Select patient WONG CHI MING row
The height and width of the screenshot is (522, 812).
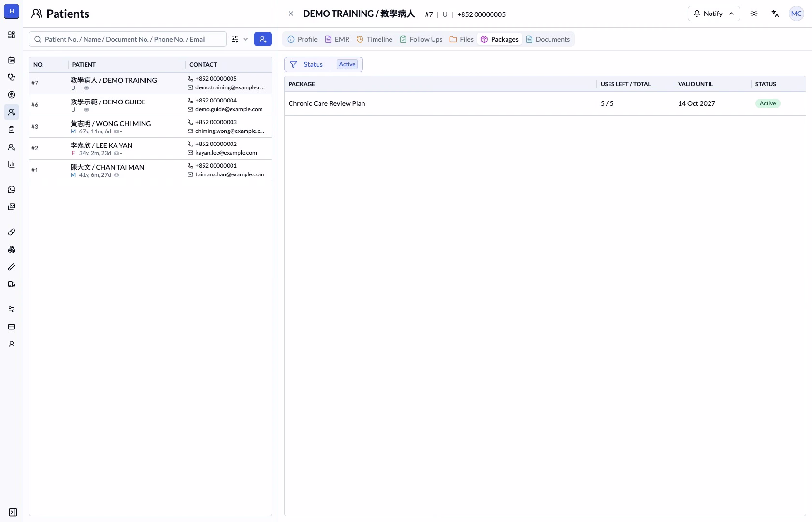point(150,127)
